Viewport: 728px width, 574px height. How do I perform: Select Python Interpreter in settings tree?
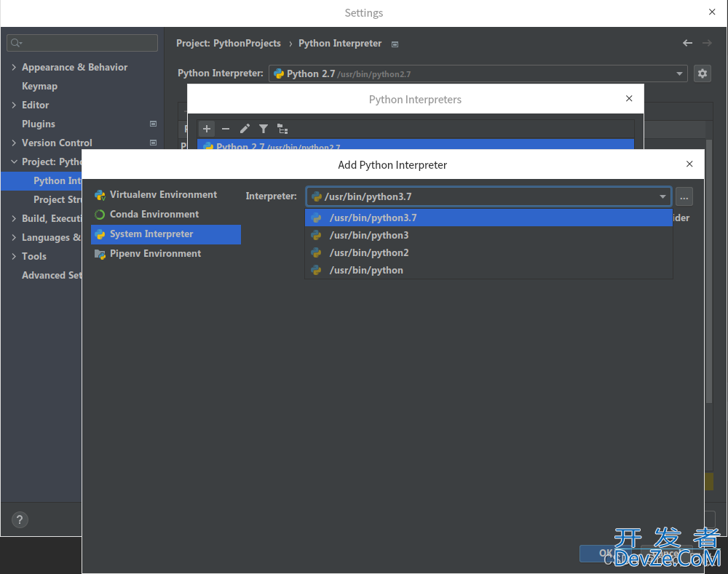tap(41, 181)
